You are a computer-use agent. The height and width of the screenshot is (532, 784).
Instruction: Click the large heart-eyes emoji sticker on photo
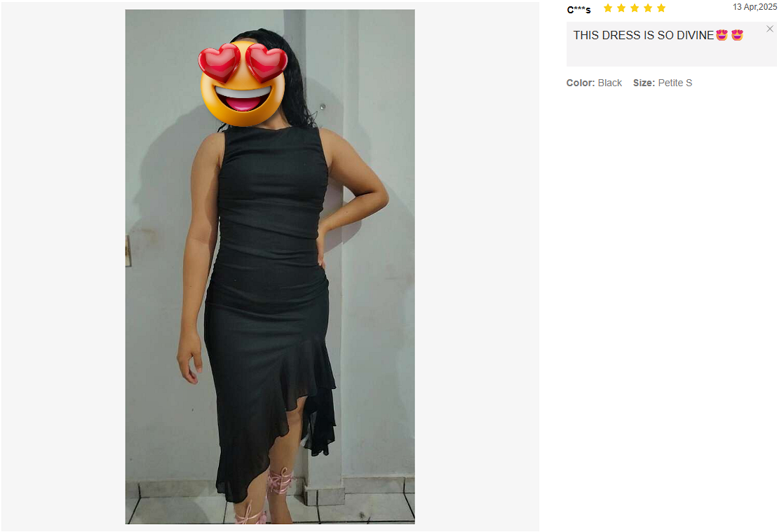243,84
